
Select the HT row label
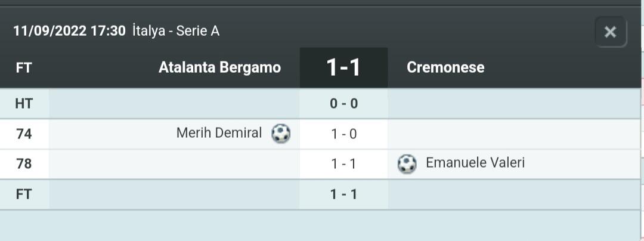click(24, 104)
